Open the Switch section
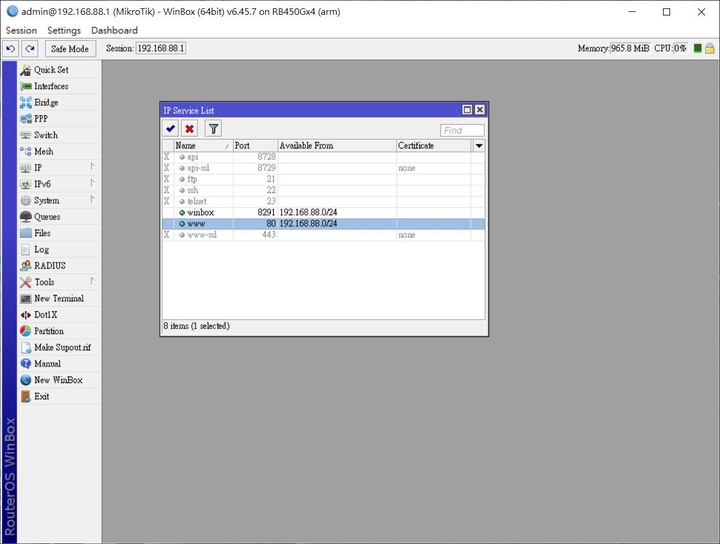This screenshot has height=544, width=720. 59,135
